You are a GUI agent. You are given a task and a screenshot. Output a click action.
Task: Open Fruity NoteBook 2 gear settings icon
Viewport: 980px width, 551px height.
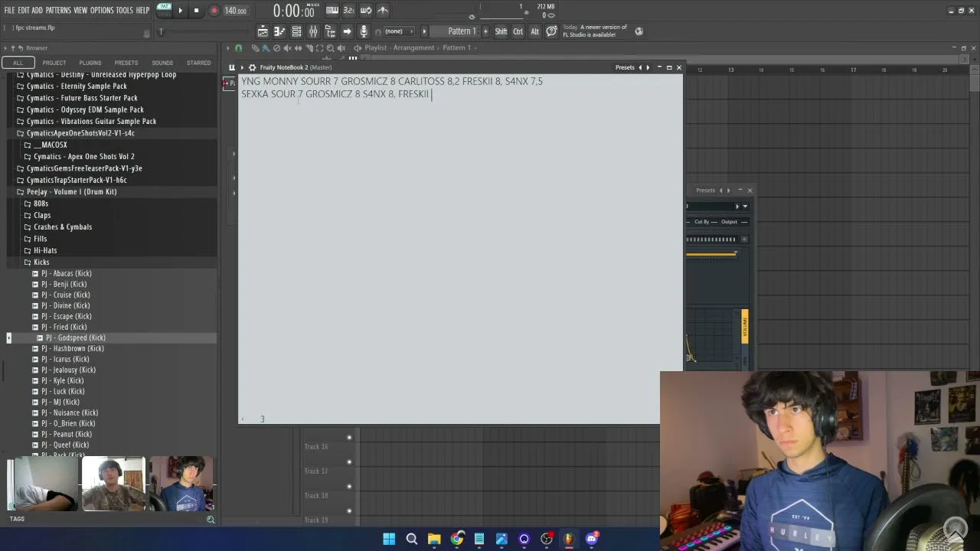[x=252, y=67]
